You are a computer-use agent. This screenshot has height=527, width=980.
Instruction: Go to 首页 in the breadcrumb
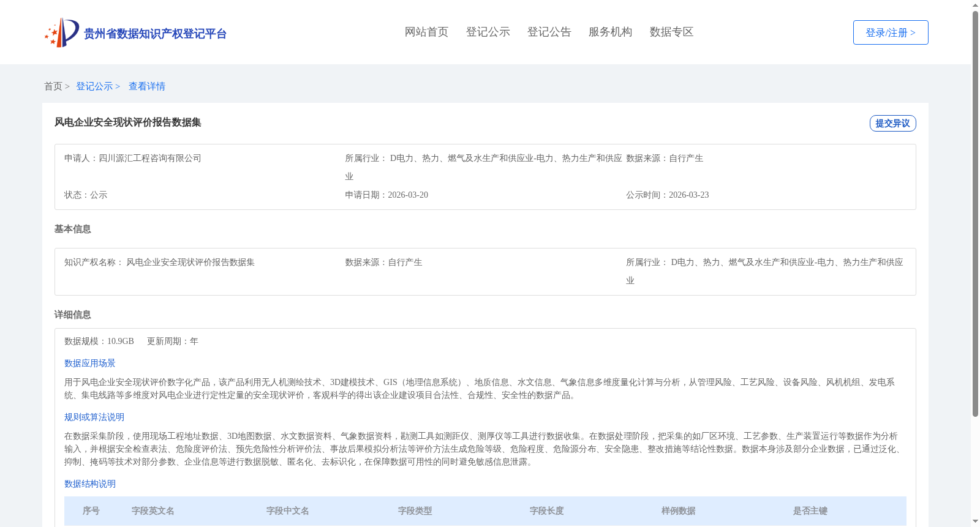click(x=53, y=86)
